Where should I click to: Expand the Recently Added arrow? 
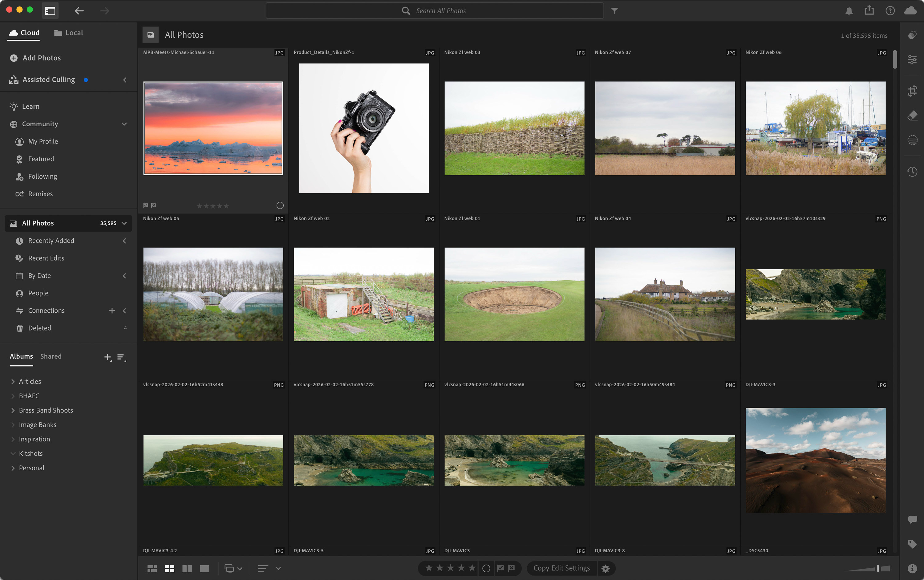(124, 241)
